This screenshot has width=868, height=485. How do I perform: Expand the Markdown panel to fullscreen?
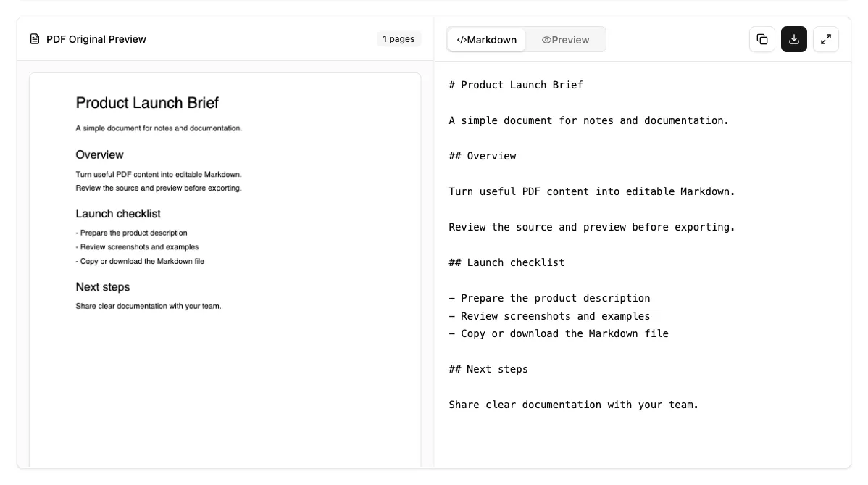point(825,39)
